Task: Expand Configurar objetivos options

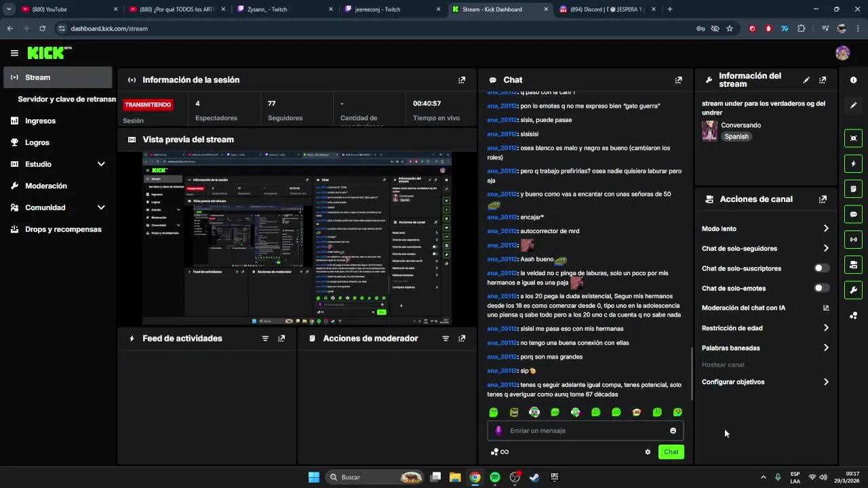Action: tap(826, 382)
